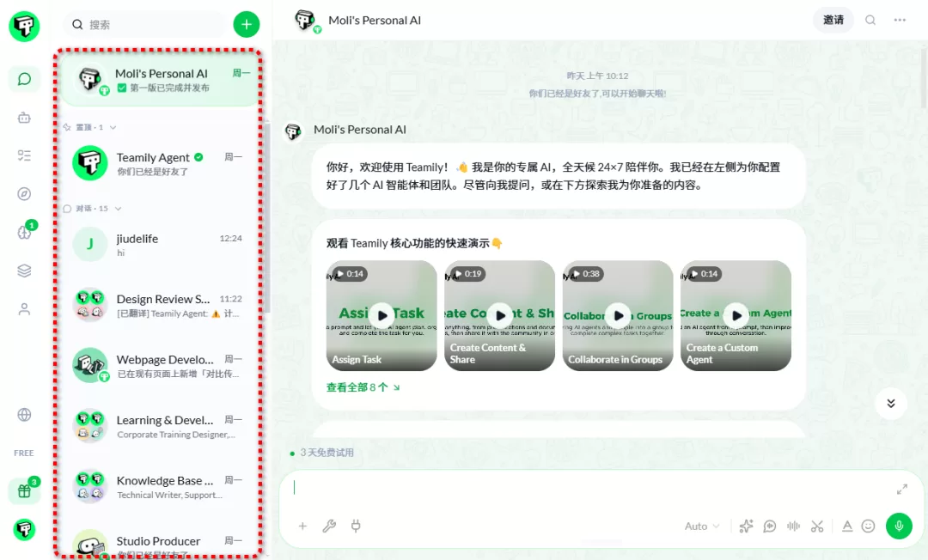
Task: Click the search icon in chat header
Action: click(870, 20)
